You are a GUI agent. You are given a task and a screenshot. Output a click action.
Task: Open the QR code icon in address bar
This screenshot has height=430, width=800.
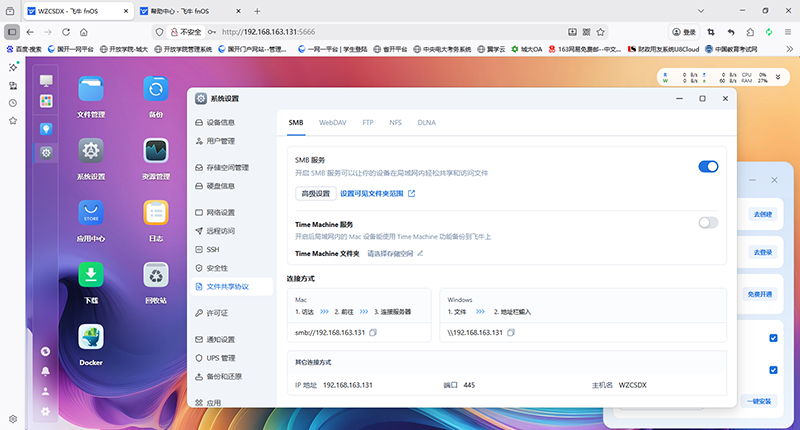[x=587, y=32]
